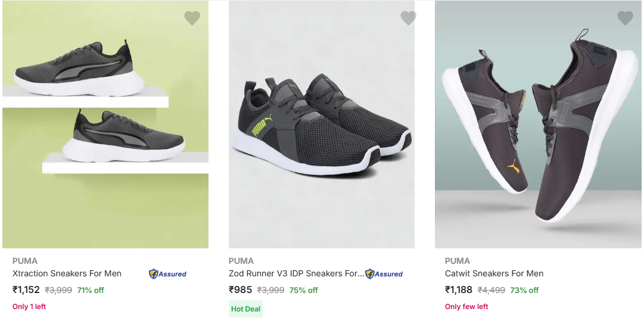The width and height of the screenshot is (644, 321).
Task: Click the Catwit sneakers product image
Action: 539,124
